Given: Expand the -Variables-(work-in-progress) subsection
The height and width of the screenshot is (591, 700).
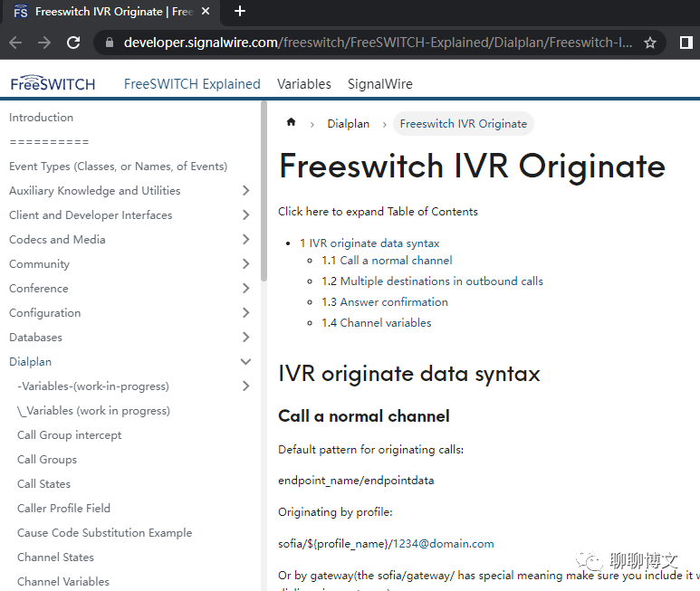Looking at the screenshot, I should click(x=245, y=386).
